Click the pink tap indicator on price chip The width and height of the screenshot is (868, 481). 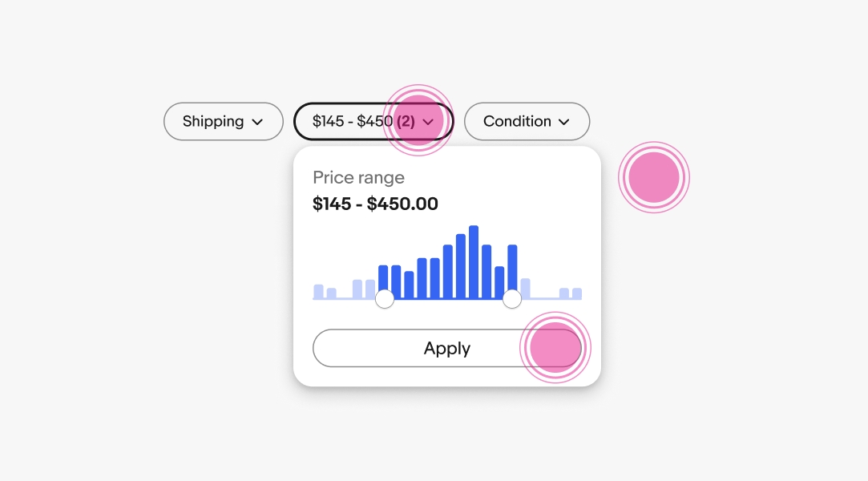[x=418, y=120]
